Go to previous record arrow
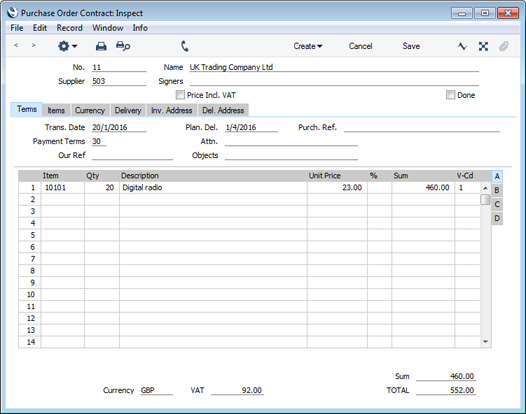The height and width of the screenshot is (414, 526). pyautogui.click(x=16, y=45)
